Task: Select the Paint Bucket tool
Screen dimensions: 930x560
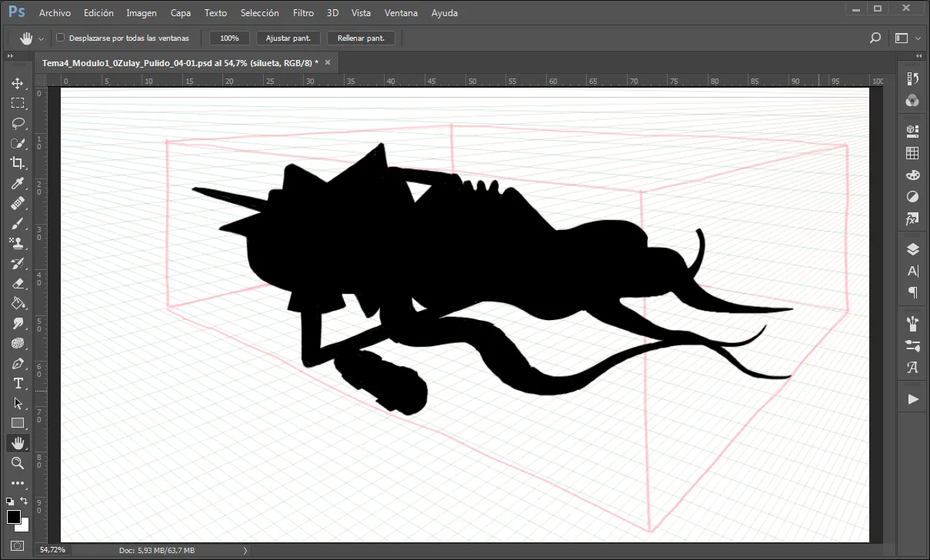Action: (18, 303)
